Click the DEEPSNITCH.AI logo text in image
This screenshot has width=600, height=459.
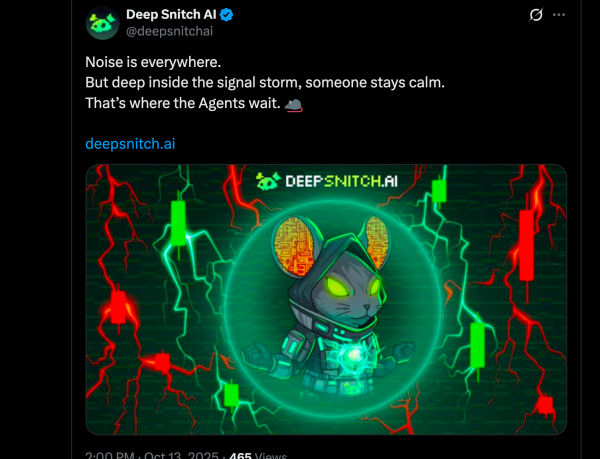click(341, 181)
